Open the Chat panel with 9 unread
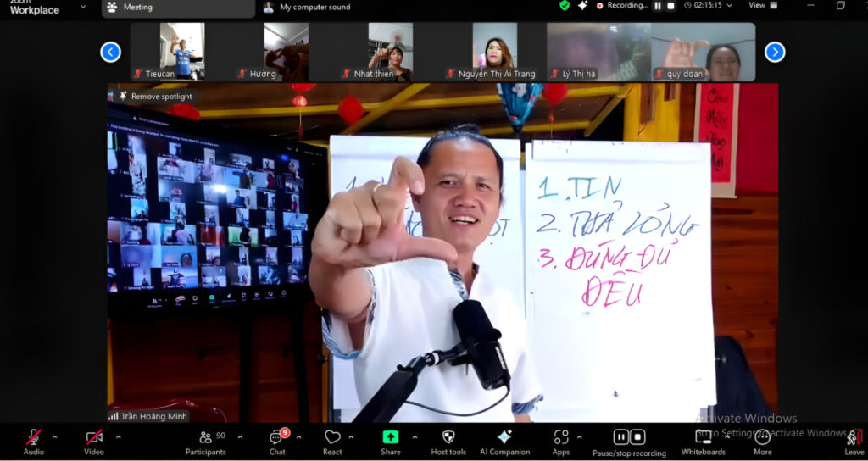868x461 pixels. pos(276,437)
